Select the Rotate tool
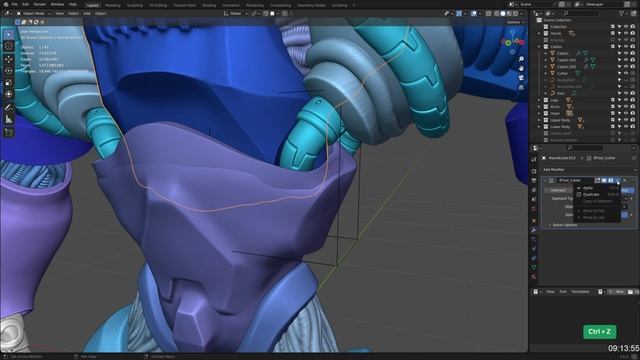This screenshot has width=640, height=360. tap(9, 71)
